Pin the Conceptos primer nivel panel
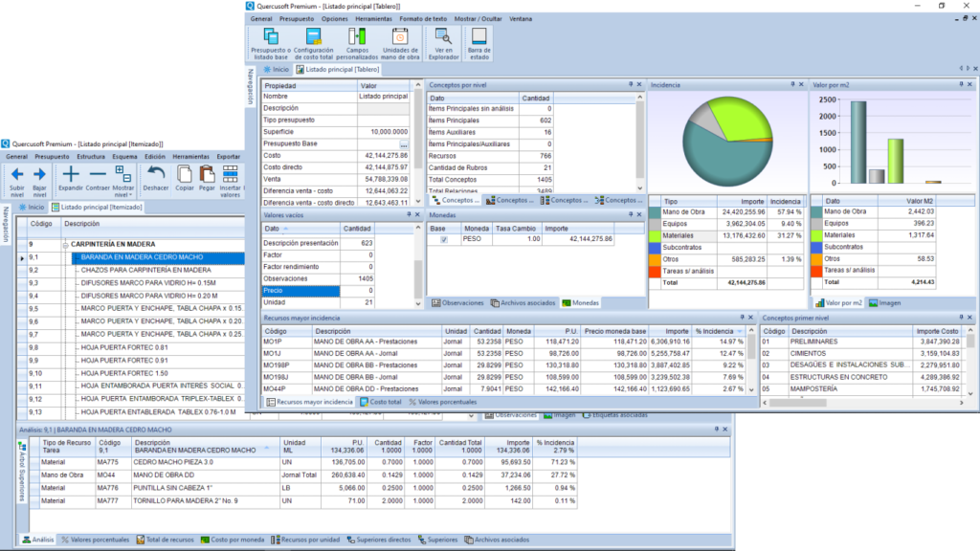Image resolution: width=980 pixels, height=551 pixels. (961, 318)
